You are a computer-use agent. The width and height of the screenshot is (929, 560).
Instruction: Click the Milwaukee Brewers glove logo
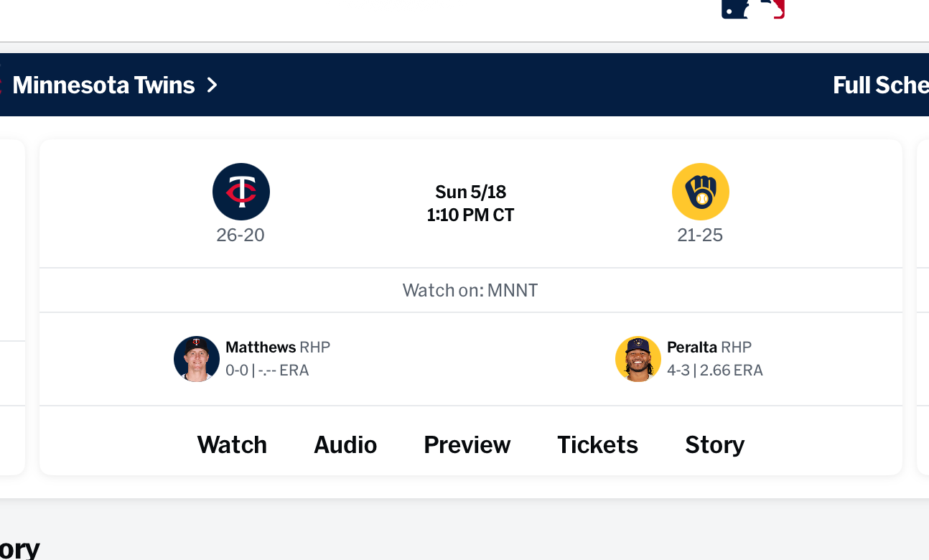click(700, 192)
